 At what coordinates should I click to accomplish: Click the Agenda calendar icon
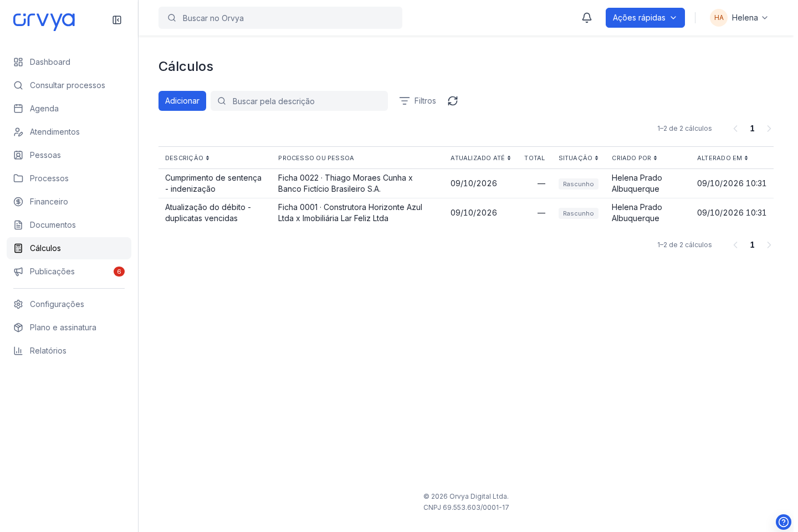[x=18, y=109]
